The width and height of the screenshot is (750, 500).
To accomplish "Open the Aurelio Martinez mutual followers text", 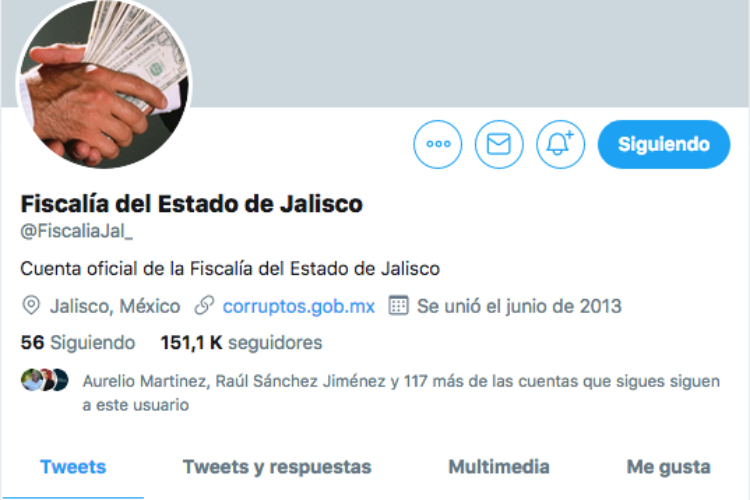I will coord(401,393).
